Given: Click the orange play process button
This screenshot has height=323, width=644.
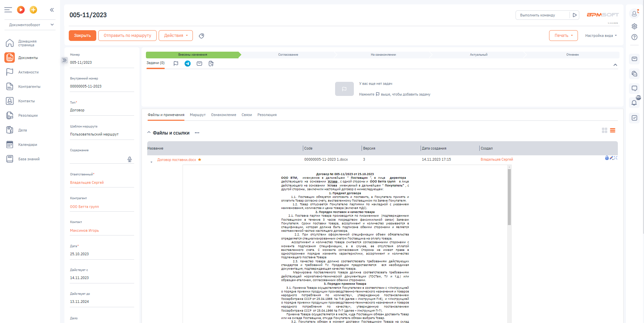Looking at the screenshot, I should pyautogui.click(x=21, y=10).
